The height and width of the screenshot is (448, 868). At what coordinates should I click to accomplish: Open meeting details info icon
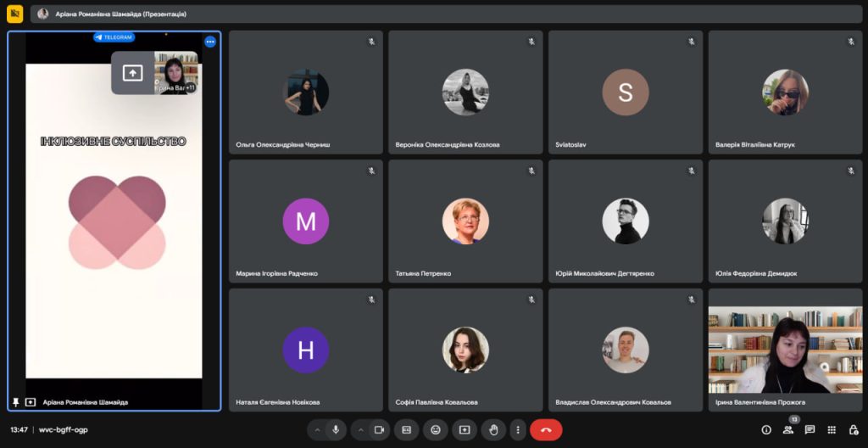[766, 429]
